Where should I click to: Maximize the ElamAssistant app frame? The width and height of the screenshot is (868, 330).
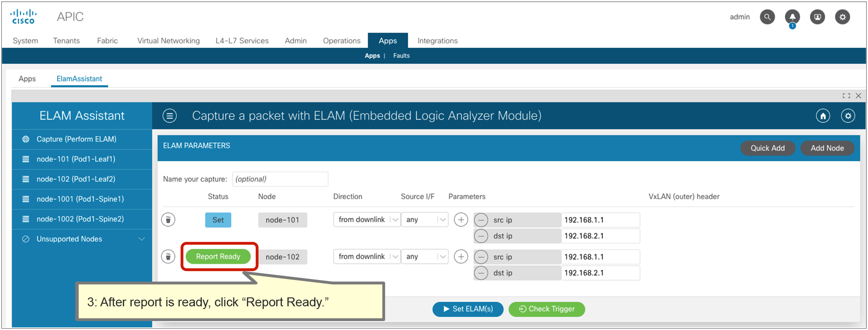tap(846, 96)
